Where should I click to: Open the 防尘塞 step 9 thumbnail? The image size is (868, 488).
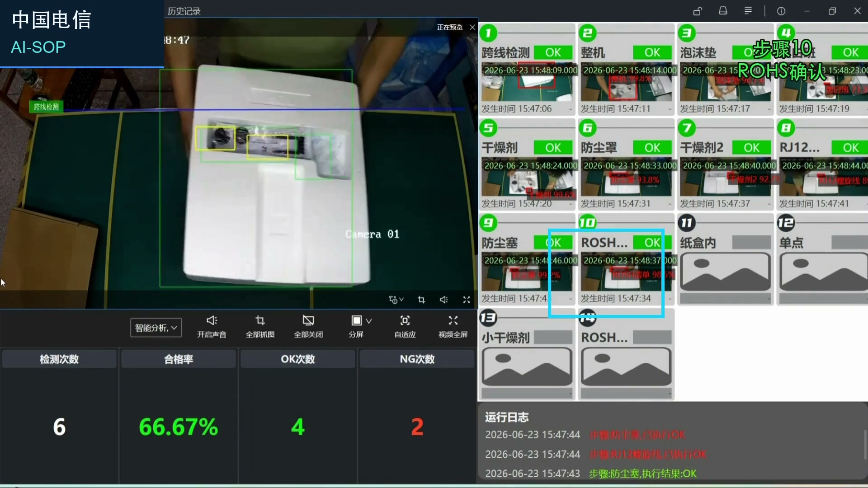[527, 272]
